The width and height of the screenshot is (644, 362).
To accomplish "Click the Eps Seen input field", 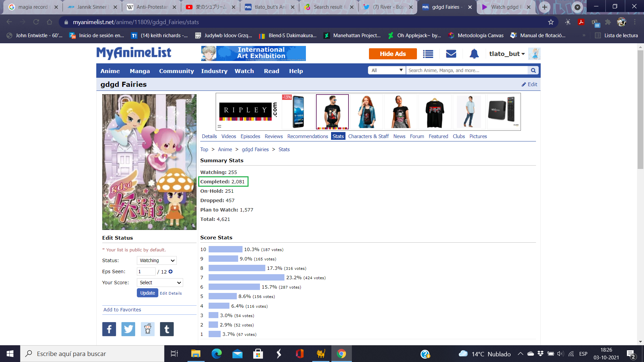I will (146, 272).
